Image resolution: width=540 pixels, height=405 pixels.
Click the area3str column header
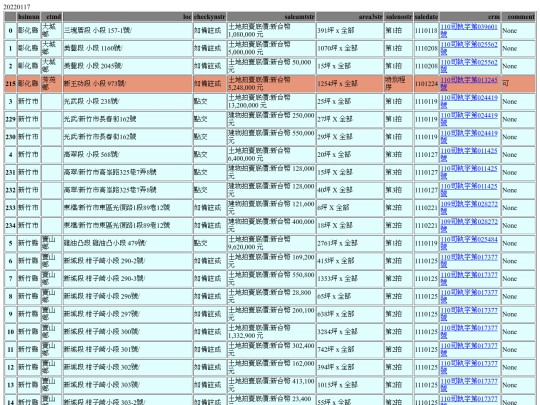[350, 17]
